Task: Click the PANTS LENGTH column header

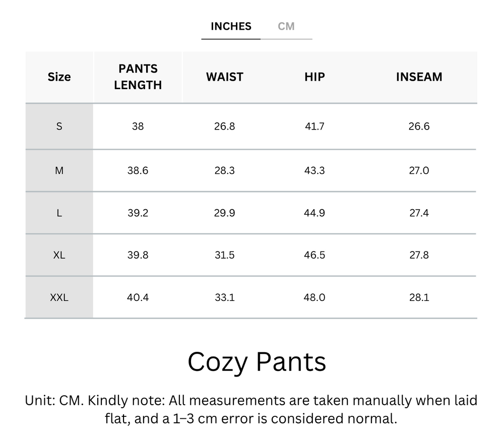Action: click(138, 77)
